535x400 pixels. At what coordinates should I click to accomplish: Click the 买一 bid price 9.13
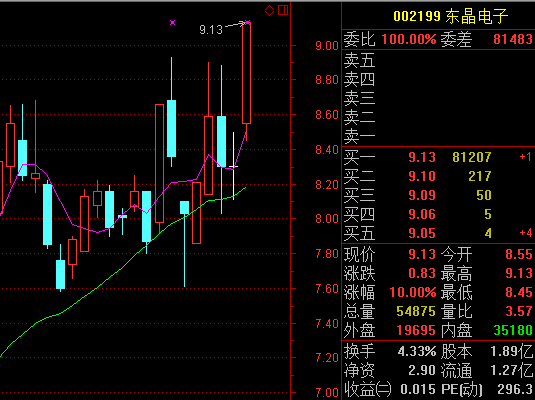click(422, 157)
